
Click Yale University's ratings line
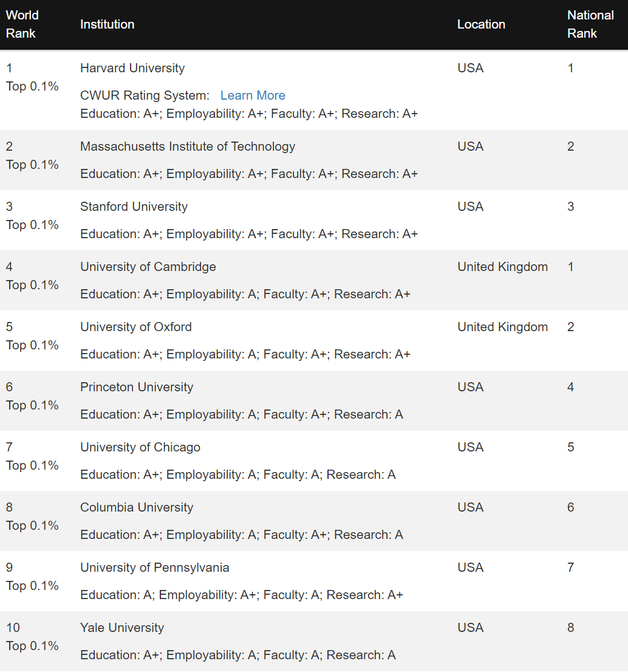(237, 655)
